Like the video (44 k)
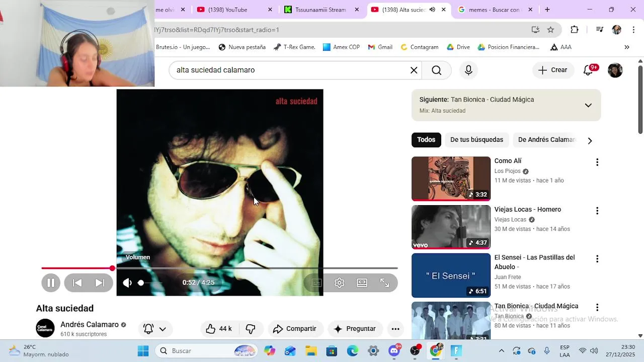 (219, 329)
